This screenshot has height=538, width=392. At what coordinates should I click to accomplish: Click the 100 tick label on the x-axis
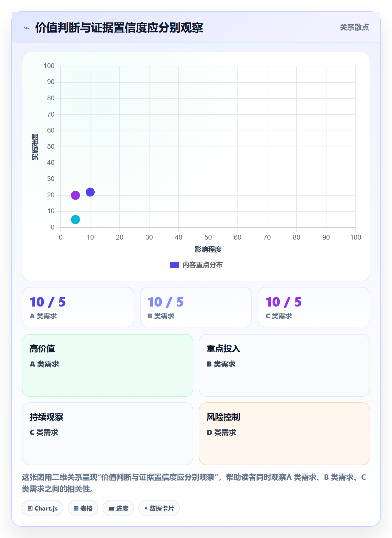[x=356, y=237]
